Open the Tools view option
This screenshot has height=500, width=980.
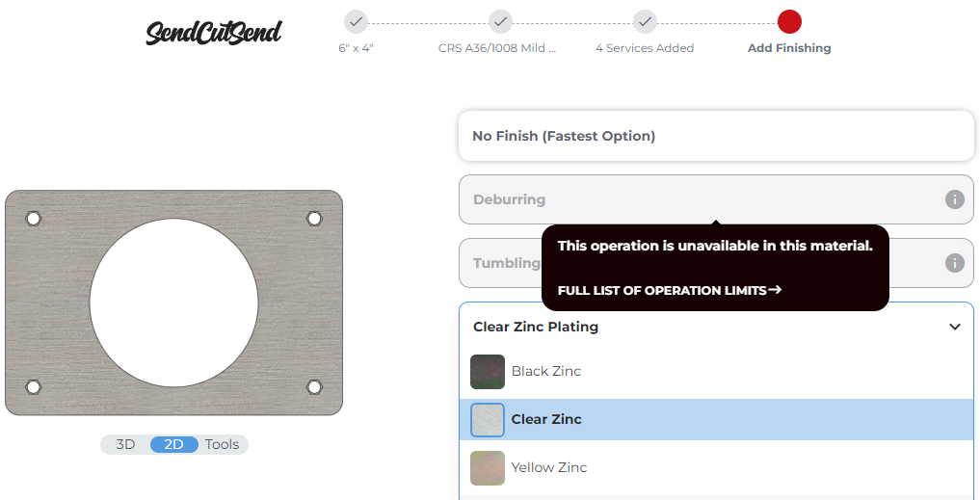click(223, 444)
